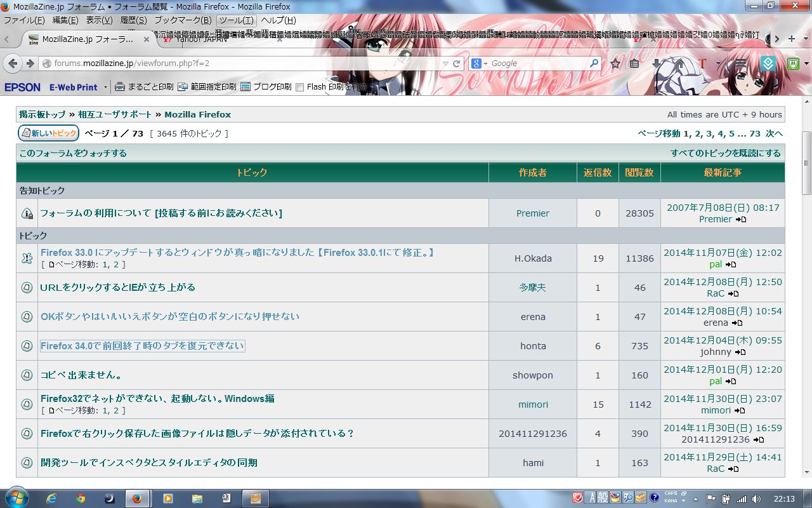812x508 pixels.
Task: Expand the E-Web Print dropdown arrow
Action: click(x=105, y=87)
